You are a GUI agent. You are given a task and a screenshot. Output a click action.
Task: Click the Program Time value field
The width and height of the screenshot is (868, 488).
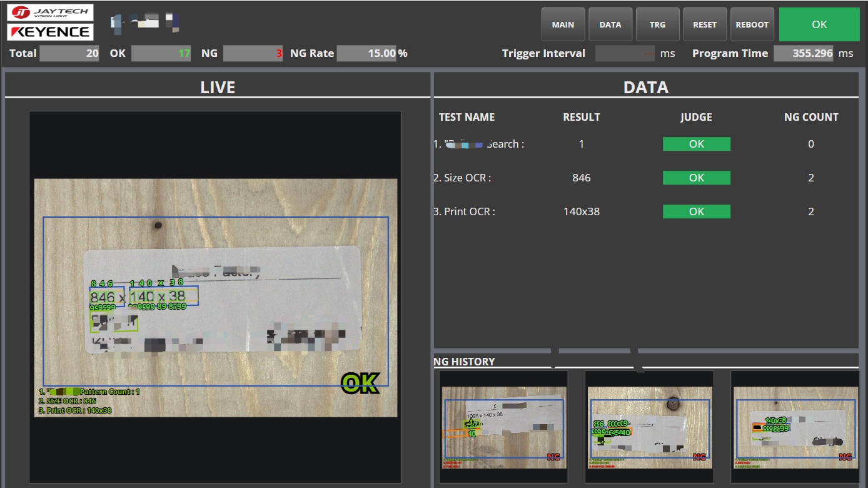tap(804, 53)
